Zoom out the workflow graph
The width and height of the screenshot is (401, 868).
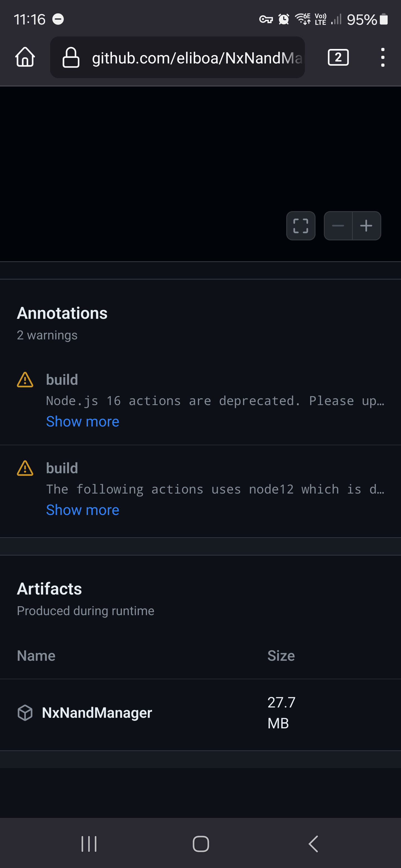(338, 226)
